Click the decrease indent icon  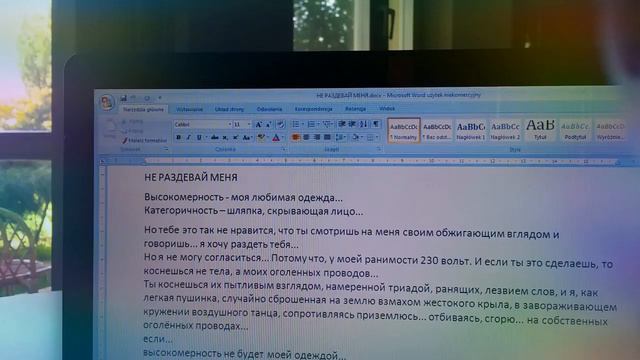[342, 124]
